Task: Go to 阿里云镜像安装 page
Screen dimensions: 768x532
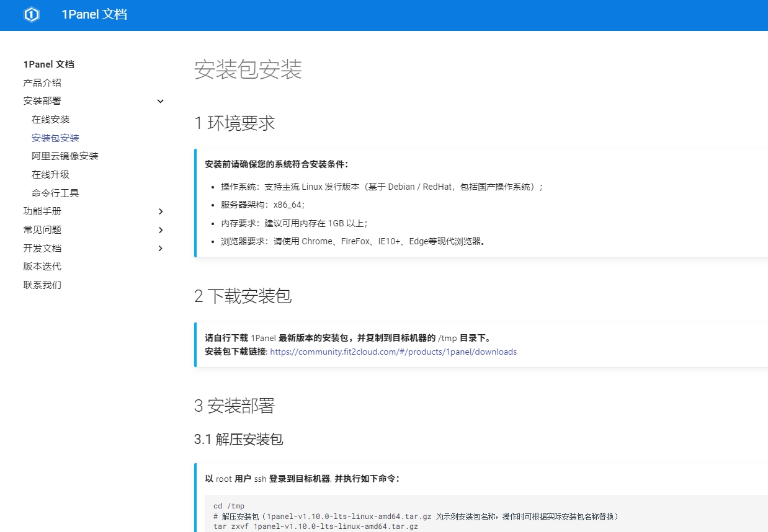Action: pos(65,156)
